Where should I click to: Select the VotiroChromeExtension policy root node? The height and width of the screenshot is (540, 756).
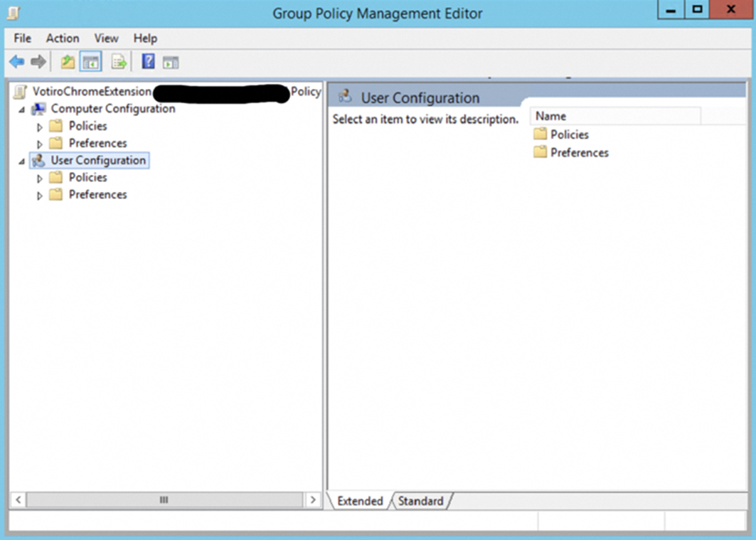click(x=176, y=92)
